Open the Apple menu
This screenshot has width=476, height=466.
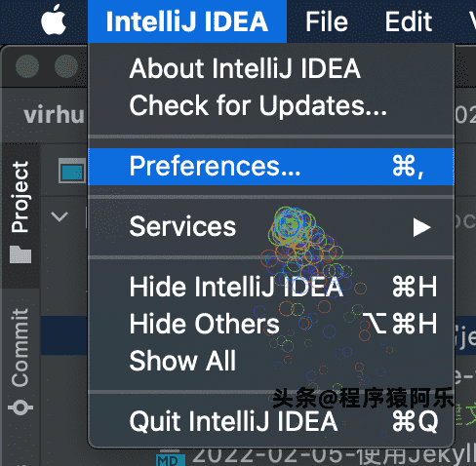(54, 19)
